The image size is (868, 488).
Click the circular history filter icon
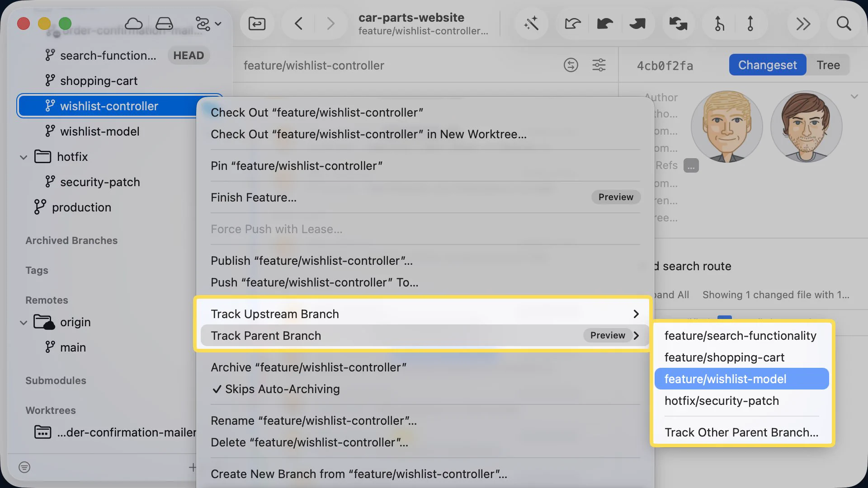571,65
